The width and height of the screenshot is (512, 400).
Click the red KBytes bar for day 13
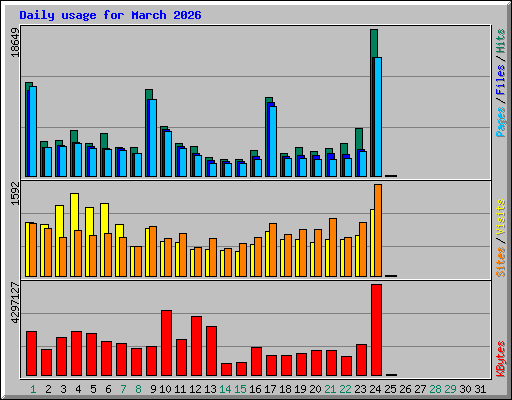click(211, 351)
